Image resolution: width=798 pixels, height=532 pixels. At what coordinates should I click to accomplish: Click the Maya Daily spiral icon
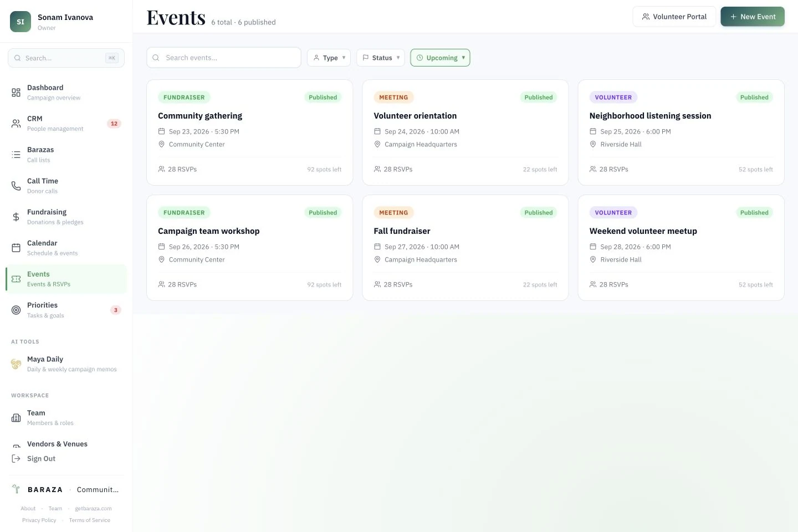16,364
